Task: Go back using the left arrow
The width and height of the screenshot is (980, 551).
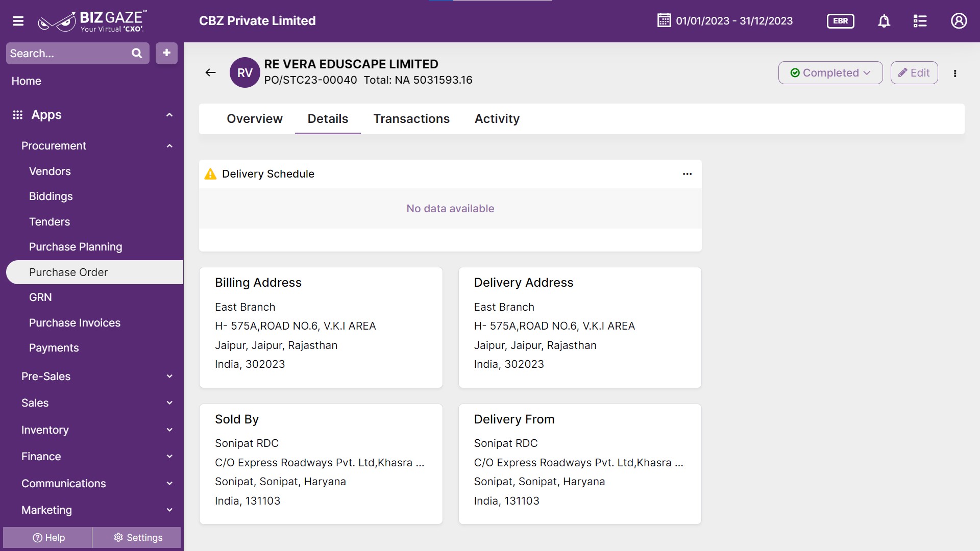Action: (210, 72)
